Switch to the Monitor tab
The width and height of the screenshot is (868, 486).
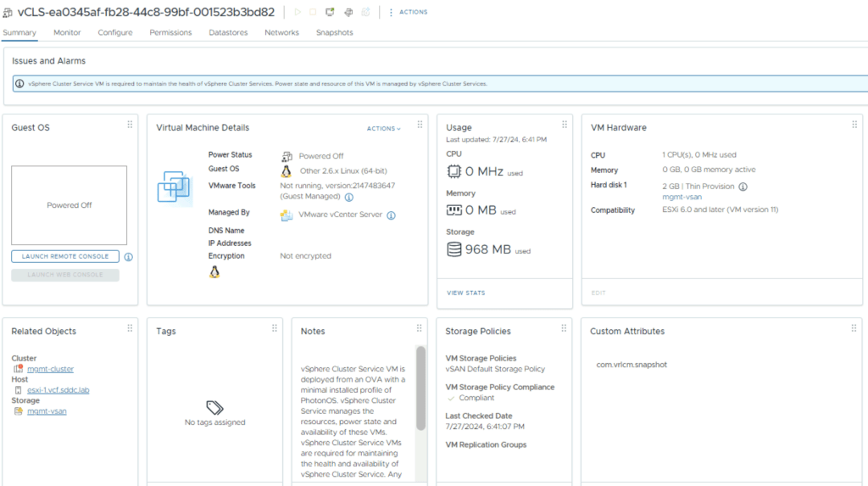click(x=67, y=32)
